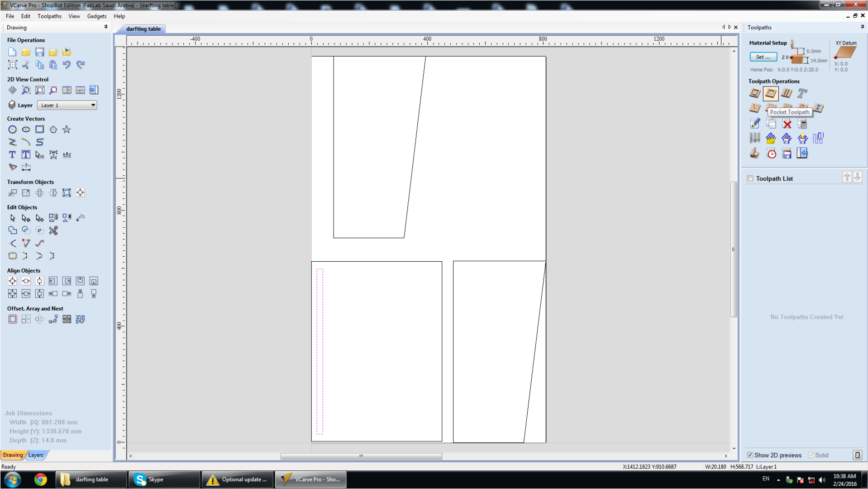Viewport: 868px width, 489px height.
Task: Click the vertical scrollbar thumb
Action: [x=734, y=249]
